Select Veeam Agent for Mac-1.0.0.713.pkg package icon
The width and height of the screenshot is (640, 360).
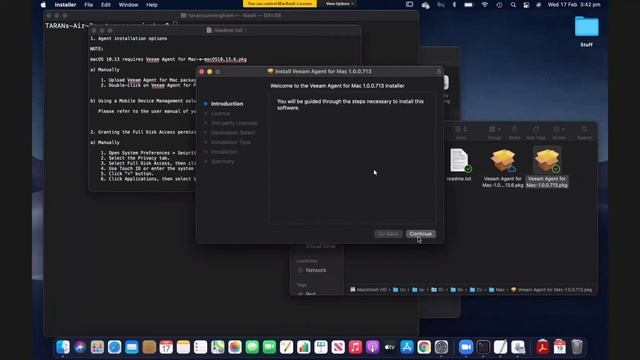pyautogui.click(x=547, y=160)
